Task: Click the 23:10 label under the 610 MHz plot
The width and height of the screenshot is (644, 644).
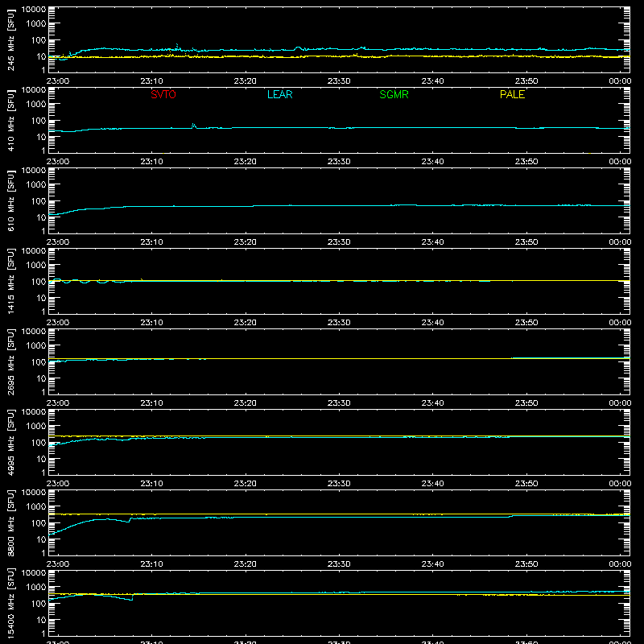Action: [151, 242]
